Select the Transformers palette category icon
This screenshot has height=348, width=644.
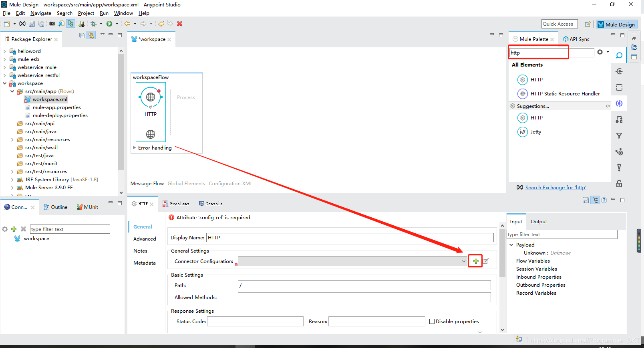(x=619, y=119)
